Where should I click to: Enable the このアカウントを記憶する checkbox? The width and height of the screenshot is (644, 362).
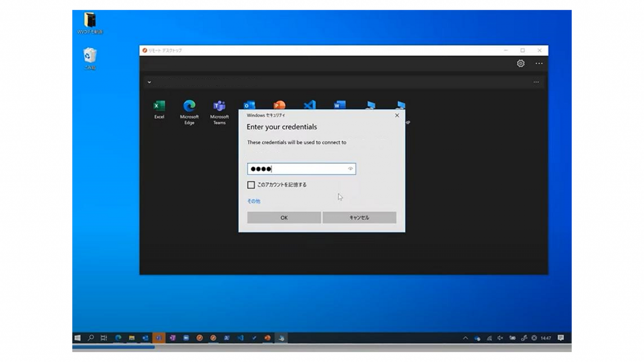click(251, 185)
